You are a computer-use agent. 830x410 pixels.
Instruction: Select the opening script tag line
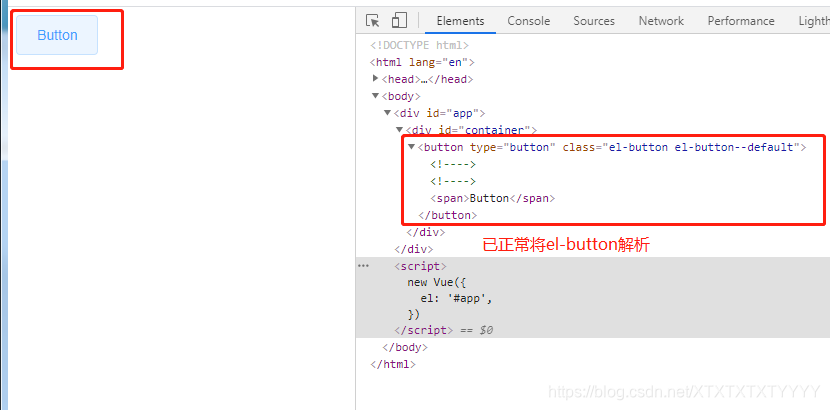tap(420, 266)
